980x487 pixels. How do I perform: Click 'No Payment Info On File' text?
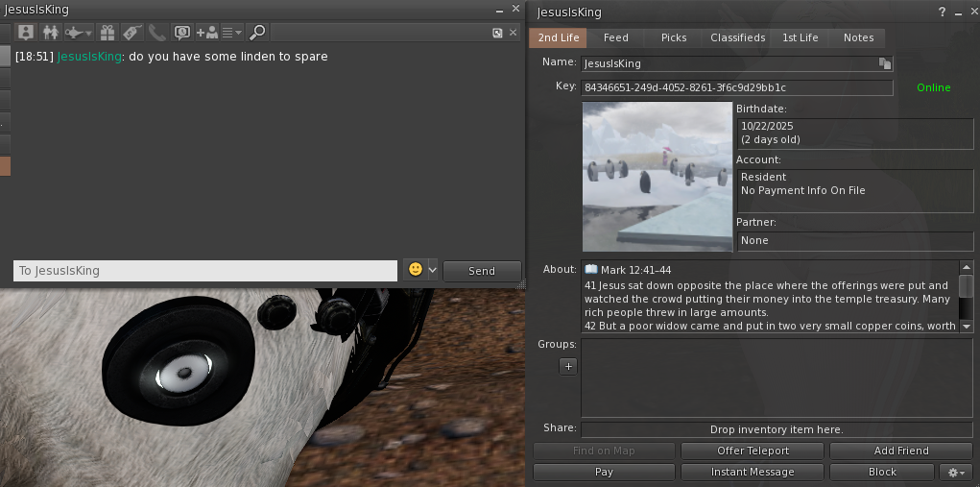pyautogui.click(x=803, y=191)
